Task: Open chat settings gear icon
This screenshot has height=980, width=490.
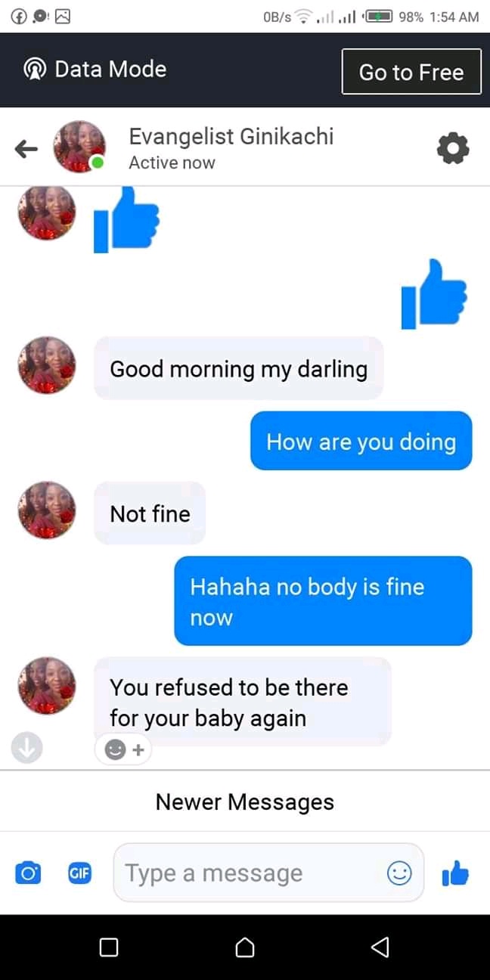Action: click(x=454, y=148)
